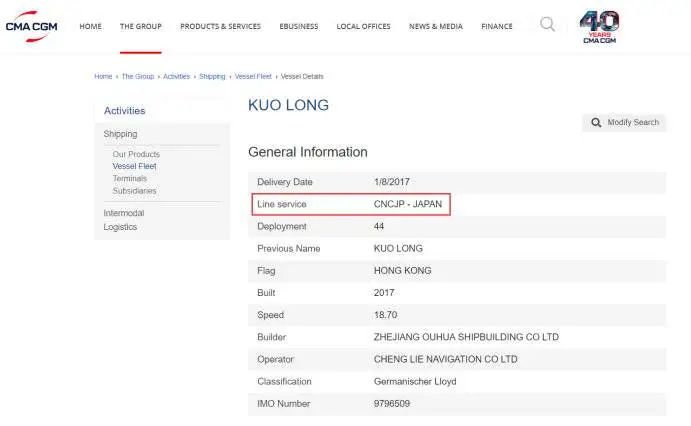
Task: Open Activities sidebar heading
Action: [124, 111]
